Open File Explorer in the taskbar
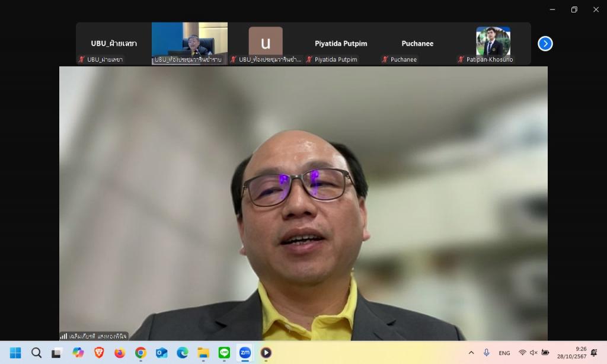Screen dimensions: 607x364 pyautogui.click(x=203, y=353)
